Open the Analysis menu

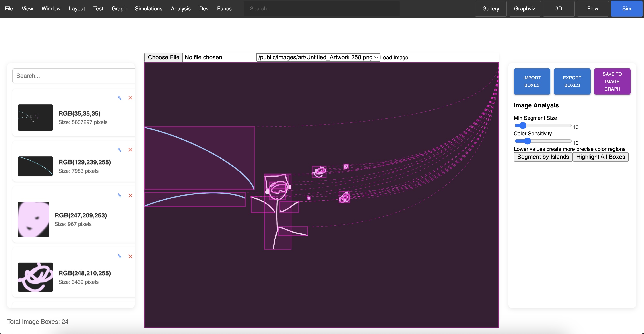[180, 8]
